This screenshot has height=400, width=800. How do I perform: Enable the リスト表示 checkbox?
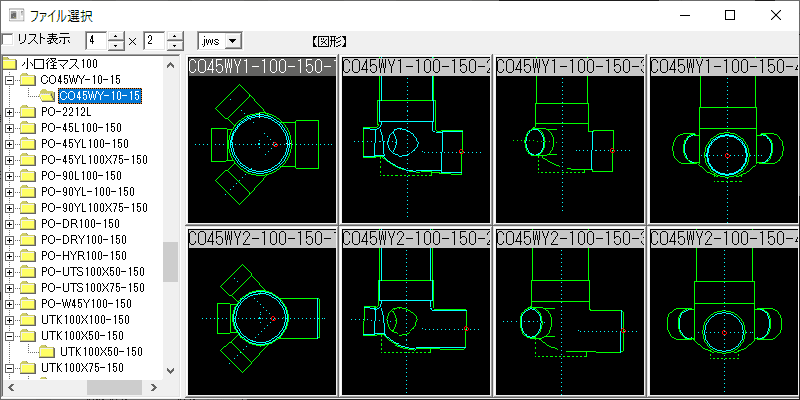(x=7, y=40)
